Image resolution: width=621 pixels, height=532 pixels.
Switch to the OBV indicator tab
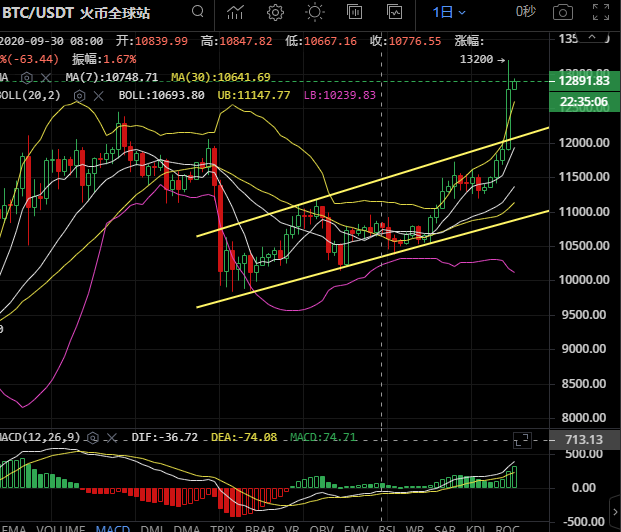tap(322, 528)
